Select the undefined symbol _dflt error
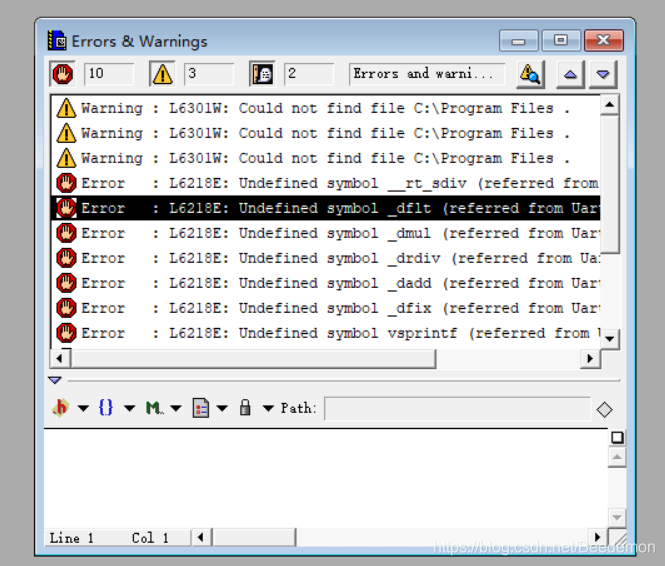Image resolution: width=665 pixels, height=566 pixels. click(326, 208)
